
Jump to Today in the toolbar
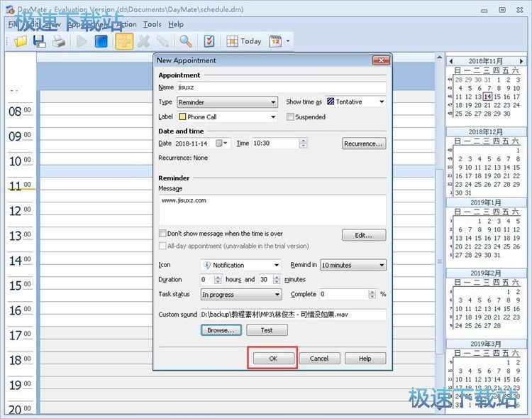(x=244, y=41)
